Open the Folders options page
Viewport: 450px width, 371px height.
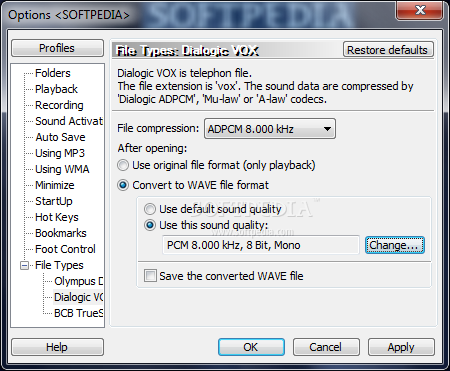(x=53, y=73)
